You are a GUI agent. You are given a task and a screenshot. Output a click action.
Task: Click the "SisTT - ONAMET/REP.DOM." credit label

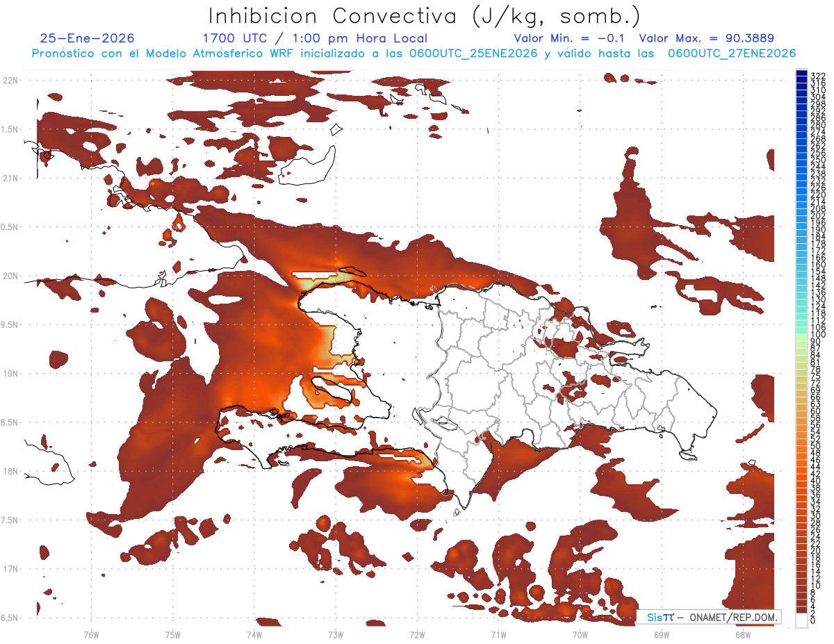tap(709, 617)
